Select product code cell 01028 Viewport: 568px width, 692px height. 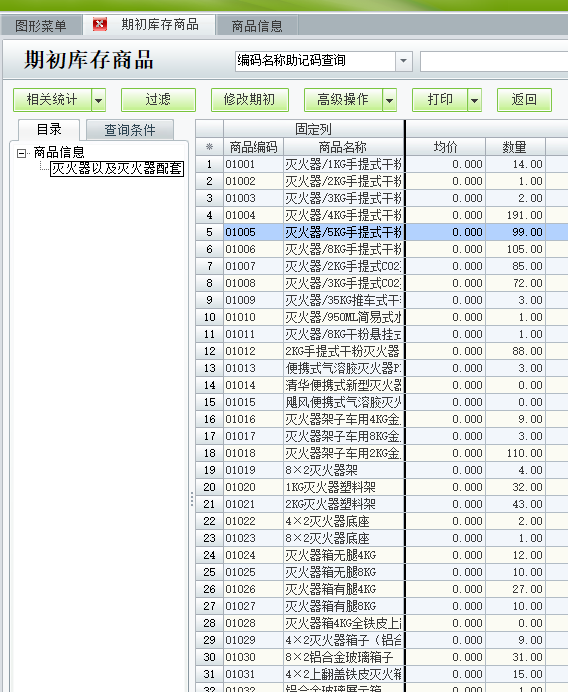point(253,623)
